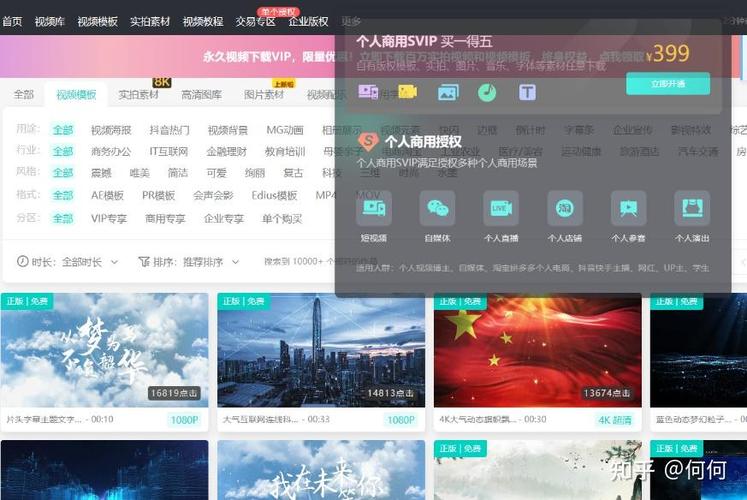The image size is (747, 500).
Task: Filter by 金融理财 industry
Action: [x=227, y=151]
